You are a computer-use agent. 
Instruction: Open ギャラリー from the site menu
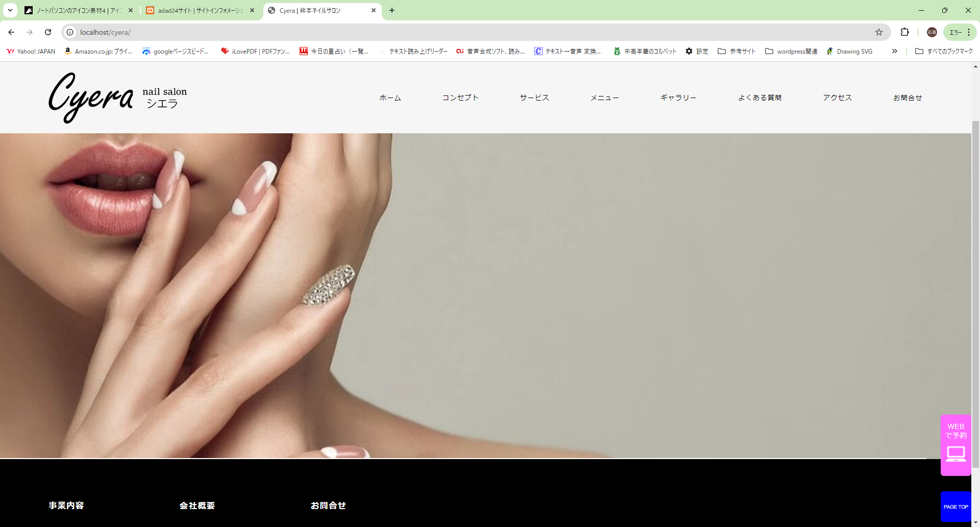[x=678, y=98]
